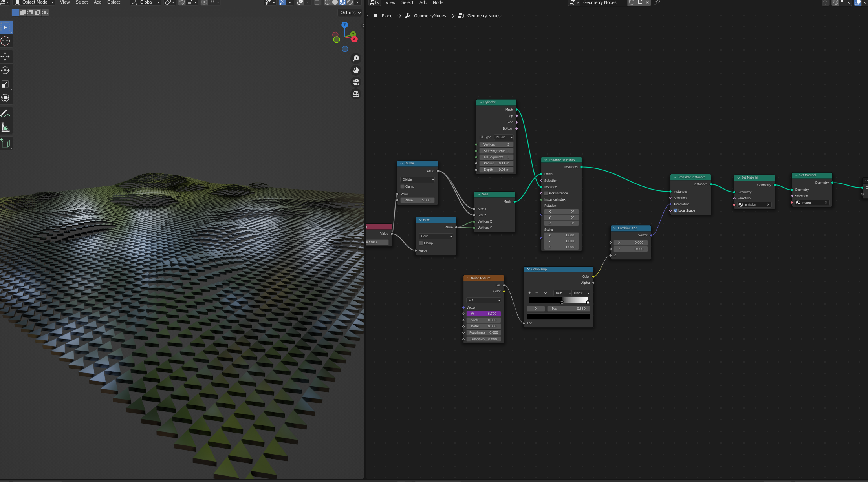Activate the Rotate tool
Image resolution: width=868 pixels, height=482 pixels.
pyautogui.click(x=5, y=70)
